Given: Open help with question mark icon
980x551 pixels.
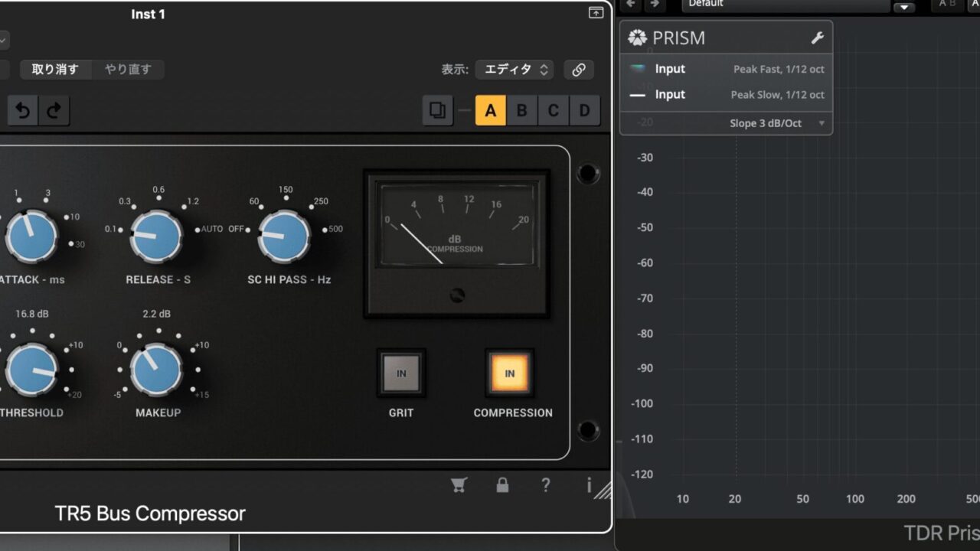Looking at the screenshot, I should pos(545,484).
